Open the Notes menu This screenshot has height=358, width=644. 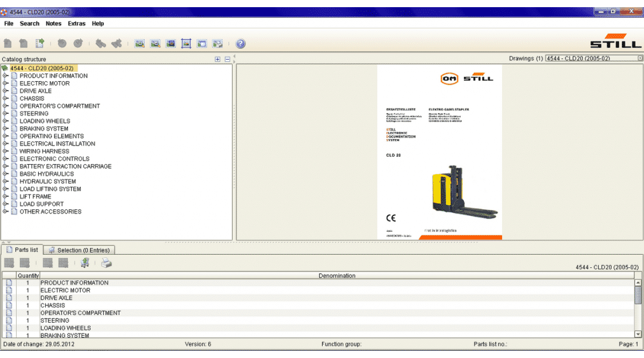coord(54,23)
